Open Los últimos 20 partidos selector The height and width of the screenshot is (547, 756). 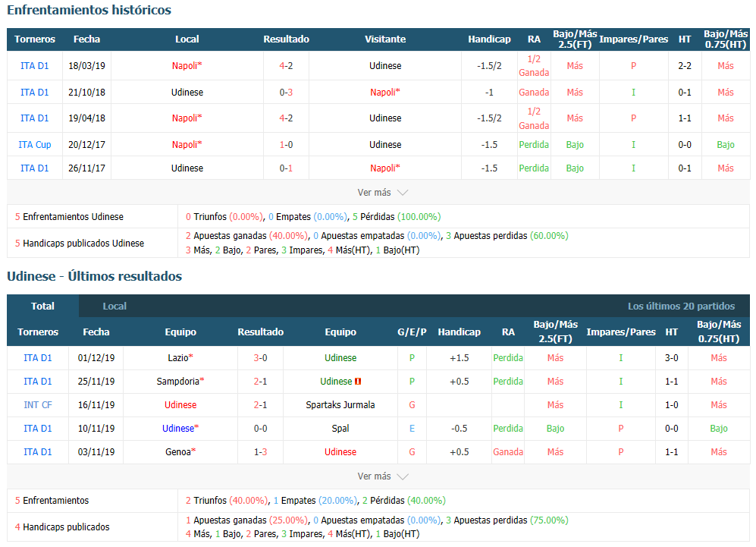click(x=681, y=306)
